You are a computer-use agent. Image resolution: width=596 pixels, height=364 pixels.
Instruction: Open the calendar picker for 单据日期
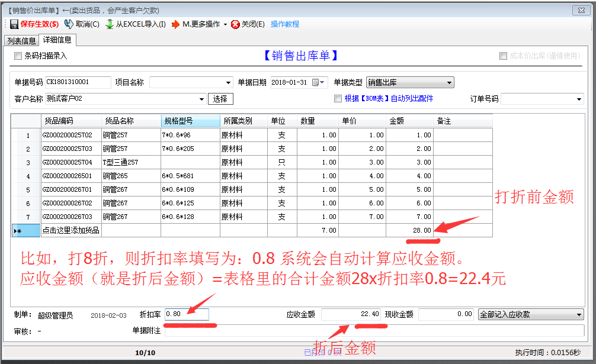point(318,82)
